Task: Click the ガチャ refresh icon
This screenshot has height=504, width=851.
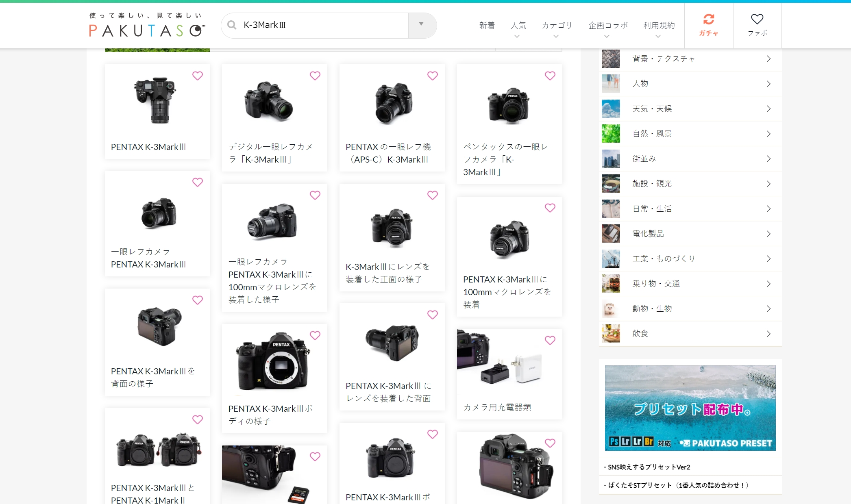Action: coord(709,20)
